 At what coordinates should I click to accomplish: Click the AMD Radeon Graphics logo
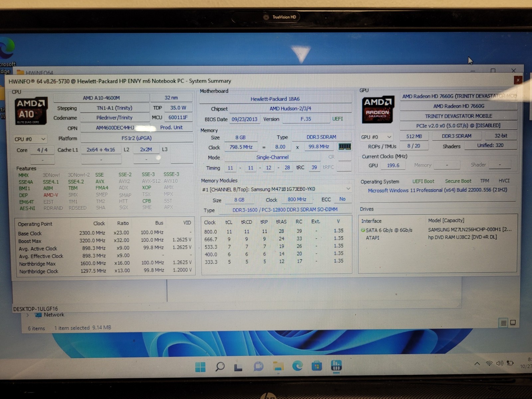point(378,109)
